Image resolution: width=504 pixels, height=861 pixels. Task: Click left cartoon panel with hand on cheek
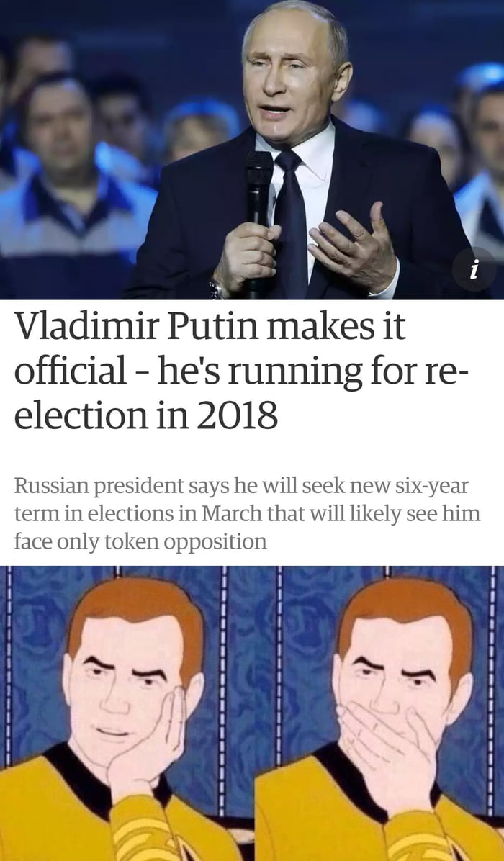[127, 713]
